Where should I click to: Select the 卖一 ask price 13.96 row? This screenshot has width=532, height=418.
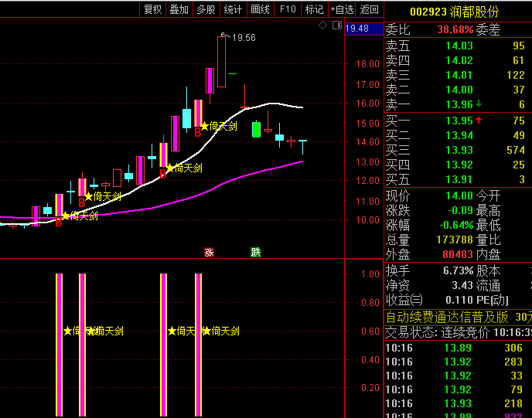pyautogui.click(x=457, y=104)
